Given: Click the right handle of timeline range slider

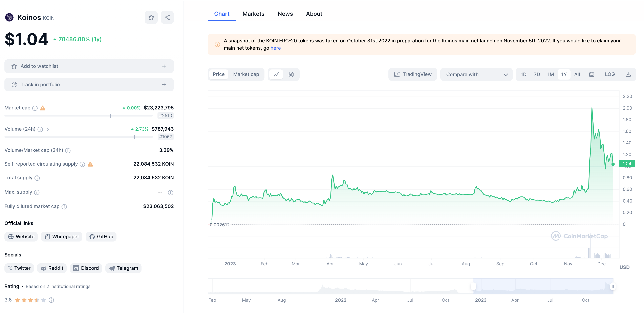Looking at the screenshot, I should (613, 286).
